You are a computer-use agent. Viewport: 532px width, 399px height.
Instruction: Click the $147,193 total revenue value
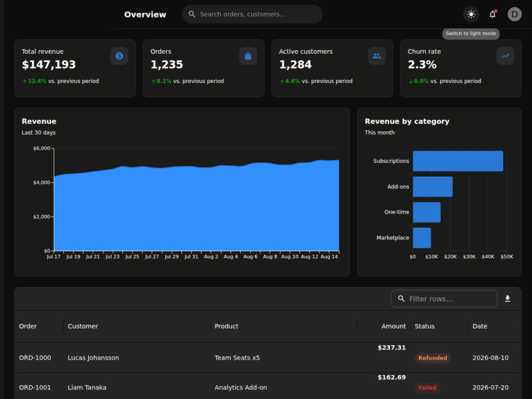[49, 64]
